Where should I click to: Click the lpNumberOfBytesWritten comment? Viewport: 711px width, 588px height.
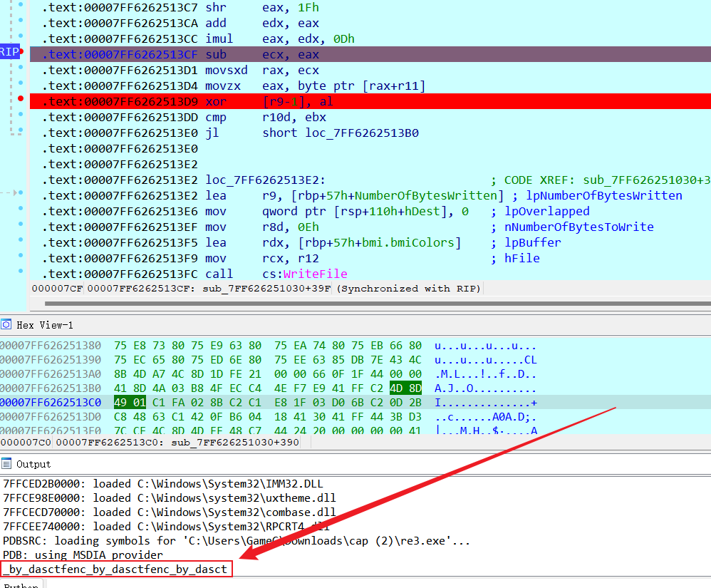point(604,195)
